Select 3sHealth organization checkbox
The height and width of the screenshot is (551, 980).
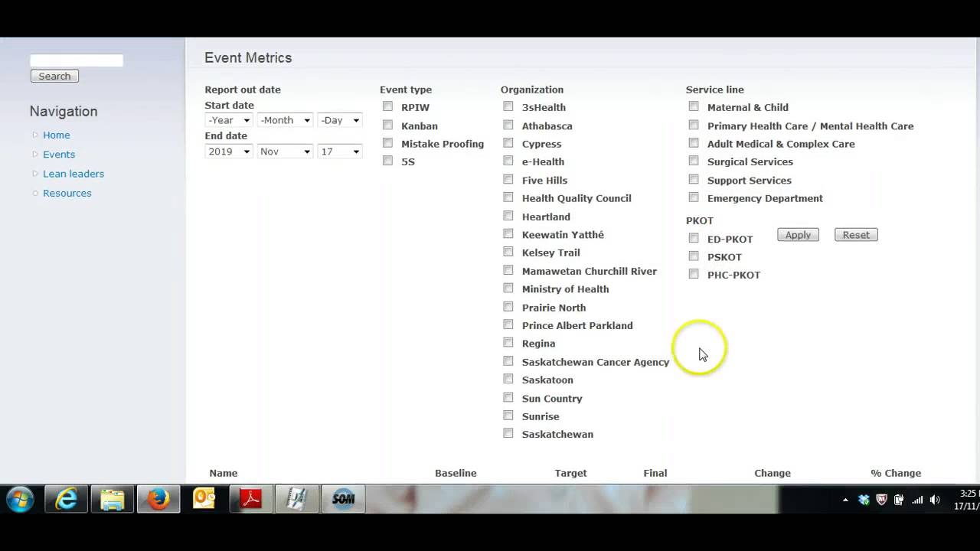click(x=508, y=106)
